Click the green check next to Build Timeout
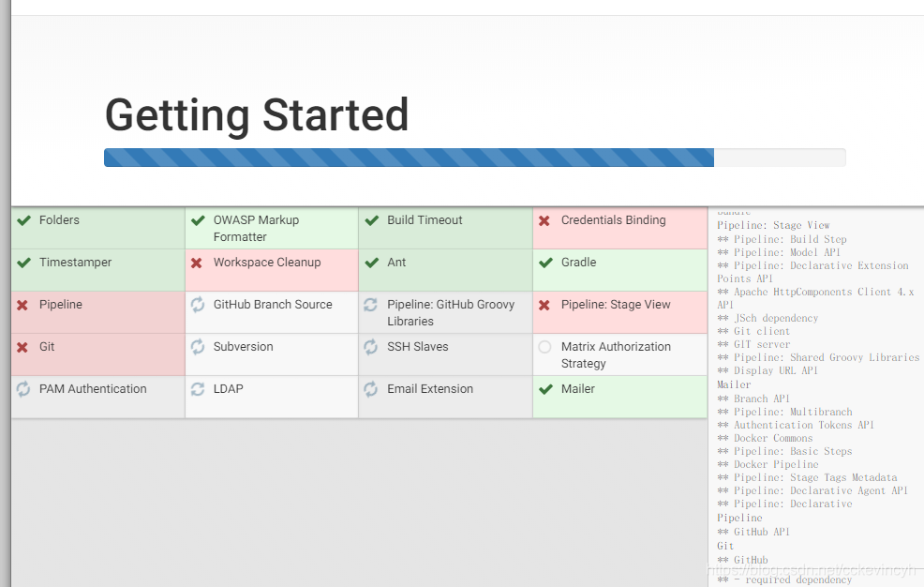The width and height of the screenshot is (924, 587). 372,220
